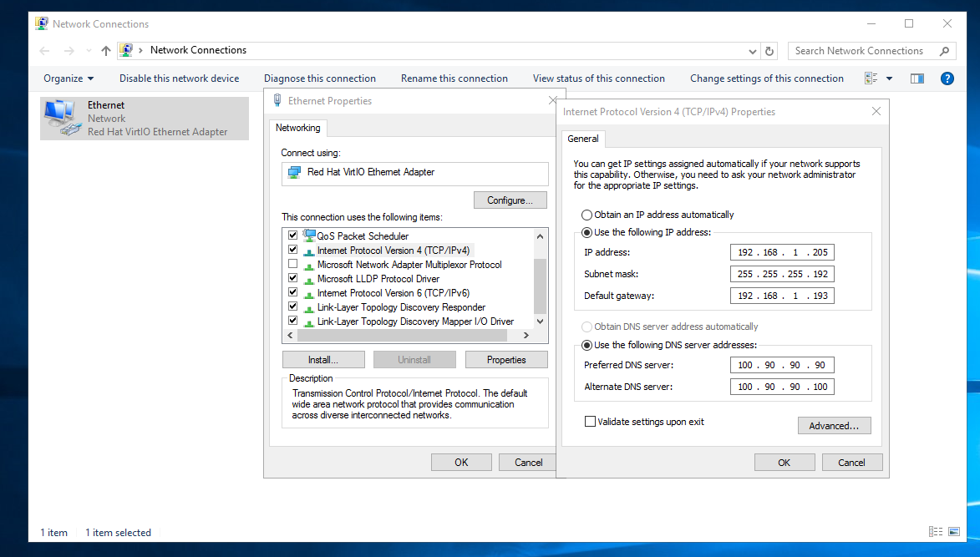Image resolution: width=980 pixels, height=557 pixels.
Task: Open the Organize menu
Action: (69, 78)
